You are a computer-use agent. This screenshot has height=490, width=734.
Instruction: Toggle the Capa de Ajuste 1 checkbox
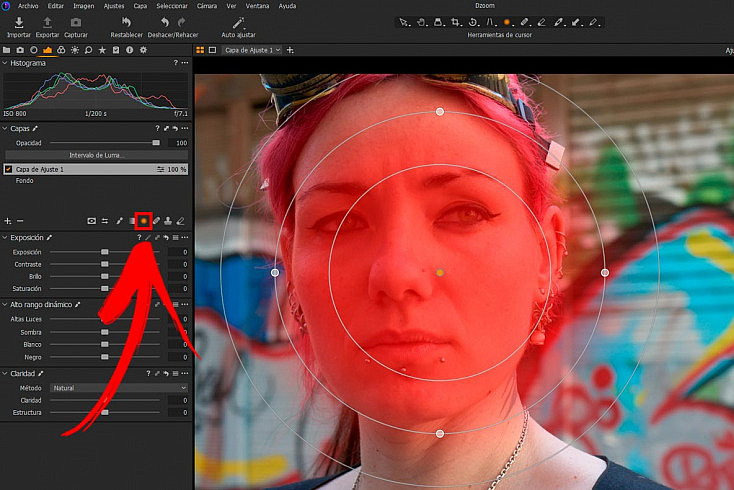(8, 169)
